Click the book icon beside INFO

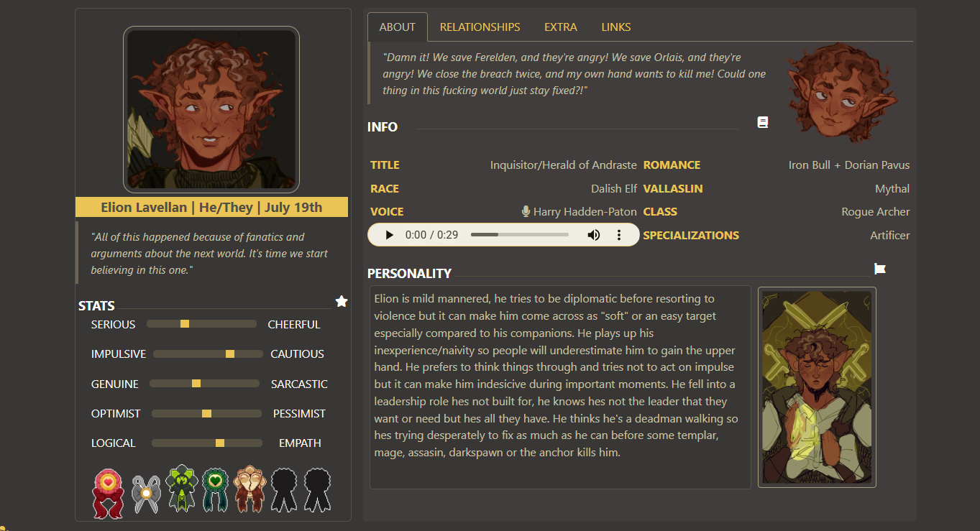tap(763, 122)
